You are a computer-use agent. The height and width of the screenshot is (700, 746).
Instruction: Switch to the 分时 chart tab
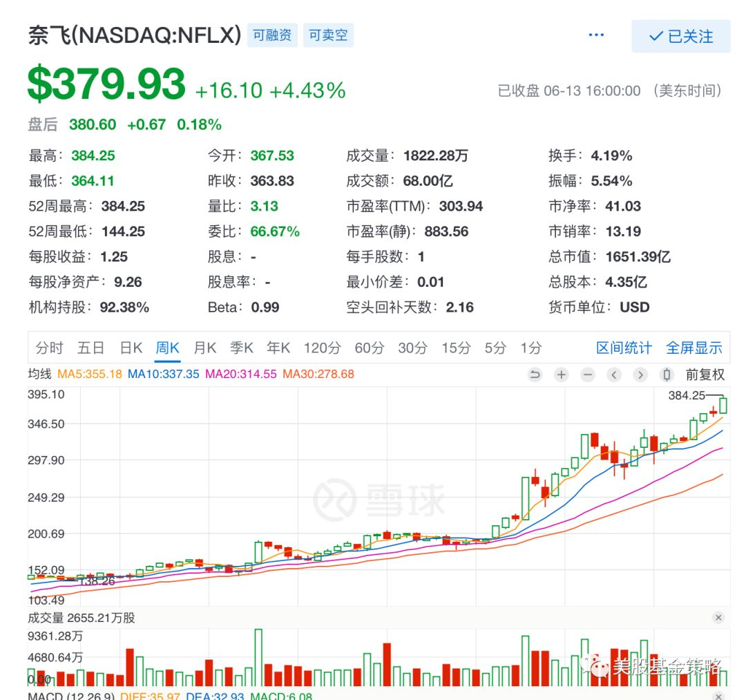coord(49,348)
